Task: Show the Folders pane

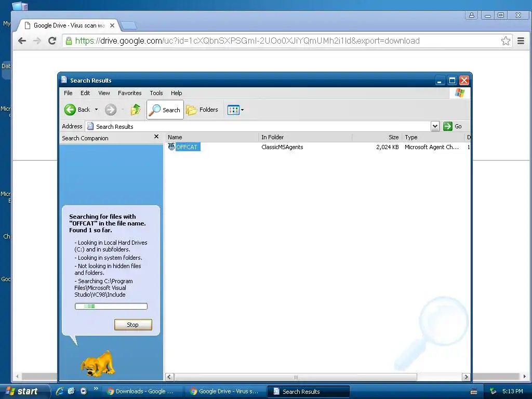Action: pyautogui.click(x=202, y=110)
